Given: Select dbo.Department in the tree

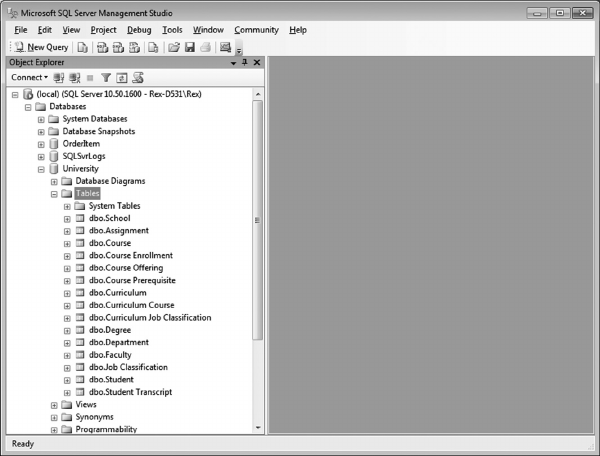Looking at the screenshot, I should point(119,342).
